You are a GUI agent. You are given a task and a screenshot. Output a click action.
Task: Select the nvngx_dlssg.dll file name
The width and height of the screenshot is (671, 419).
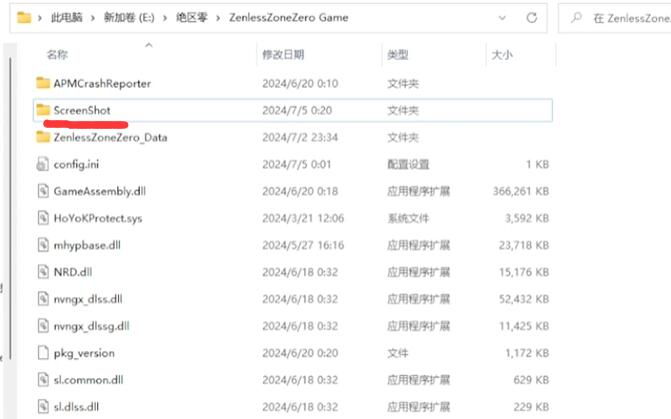tap(91, 325)
